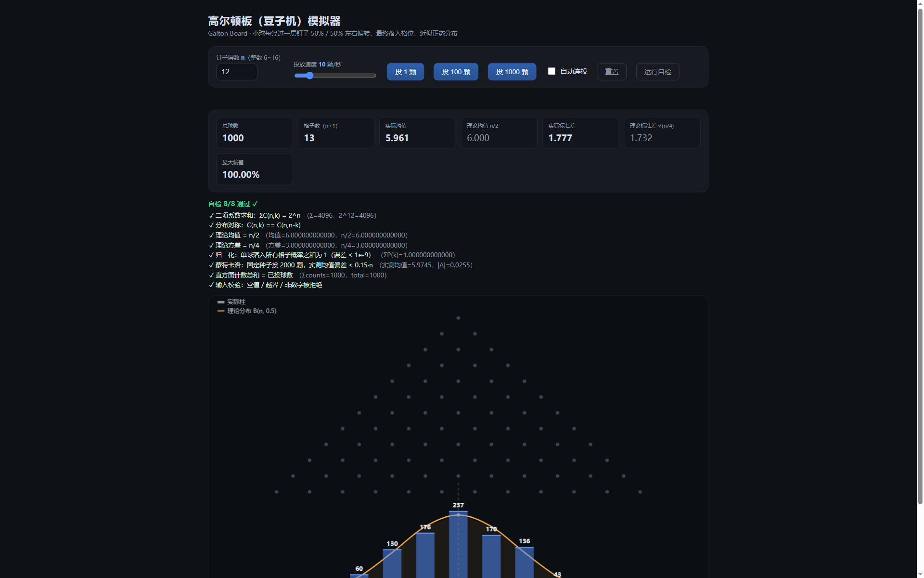
Task: Adjust the 投放速度 slider handle
Action: (310, 76)
